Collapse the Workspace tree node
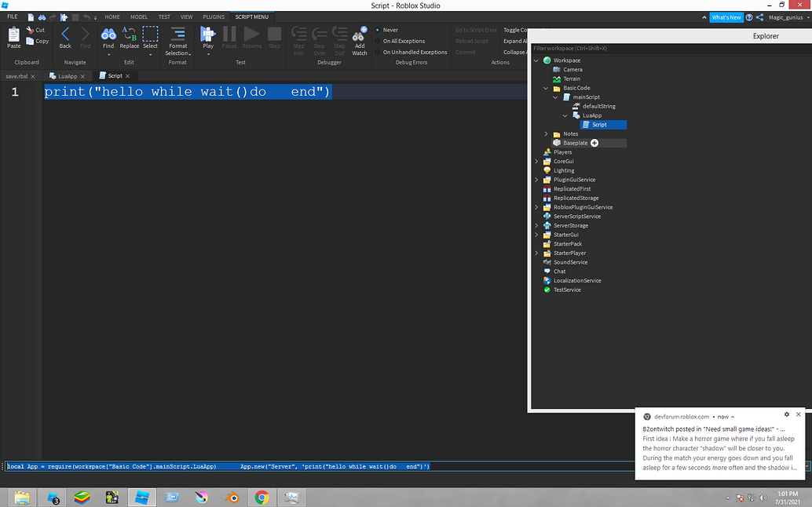The image size is (812, 507). click(x=537, y=60)
